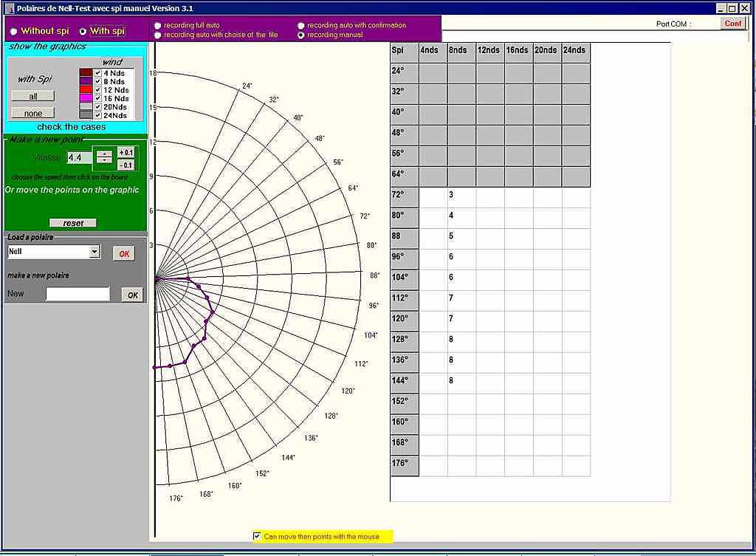Toggle the 24Nds wind checkbox
This screenshot has width=756, height=556.
pyautogui.click(x=98, y=115)
